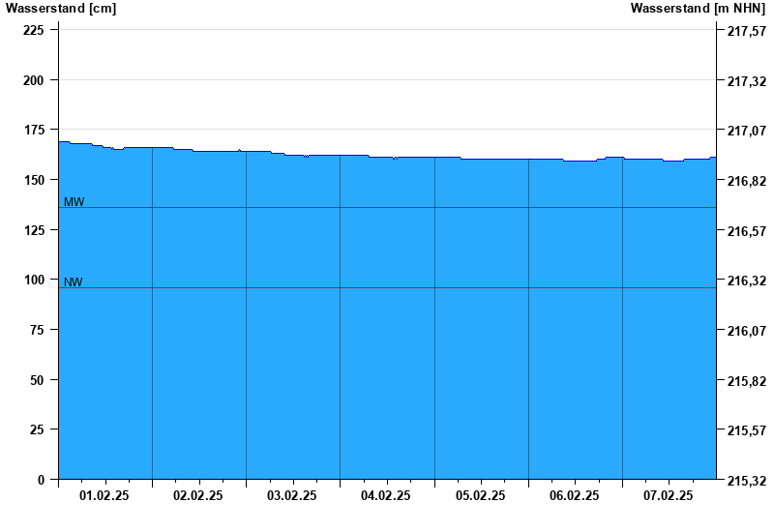Screen dimensions: 774x532
Task: Select the 25 left axis label
Action: coord(37,429)
